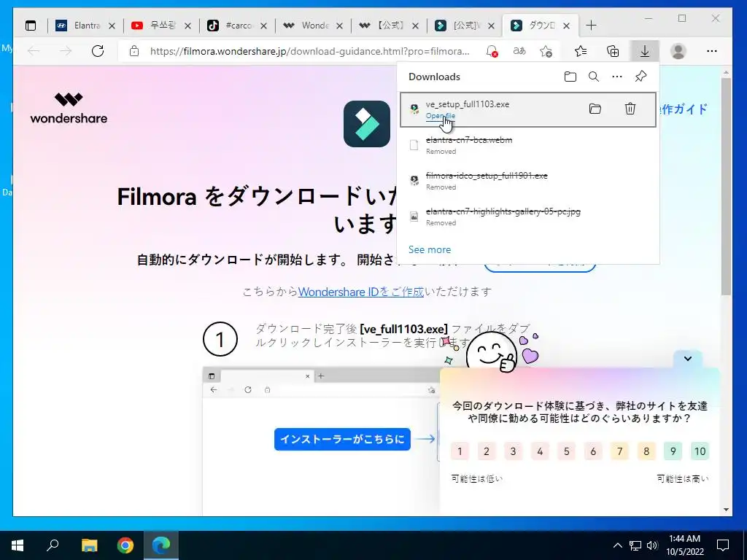747x560 pixels.
Task: Rate likelihood 7 in survey
Action: (x=620, y=451)
